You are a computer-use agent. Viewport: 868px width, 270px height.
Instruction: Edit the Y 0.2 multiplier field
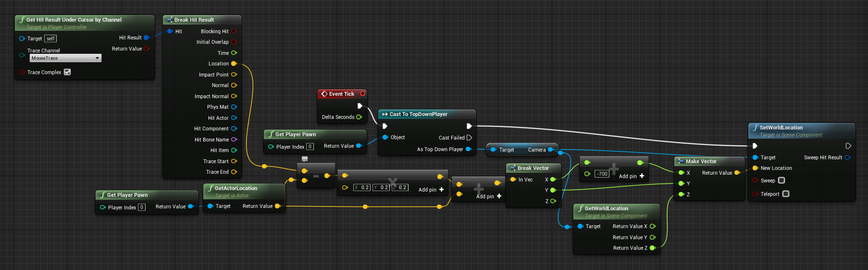click(381, 188)
